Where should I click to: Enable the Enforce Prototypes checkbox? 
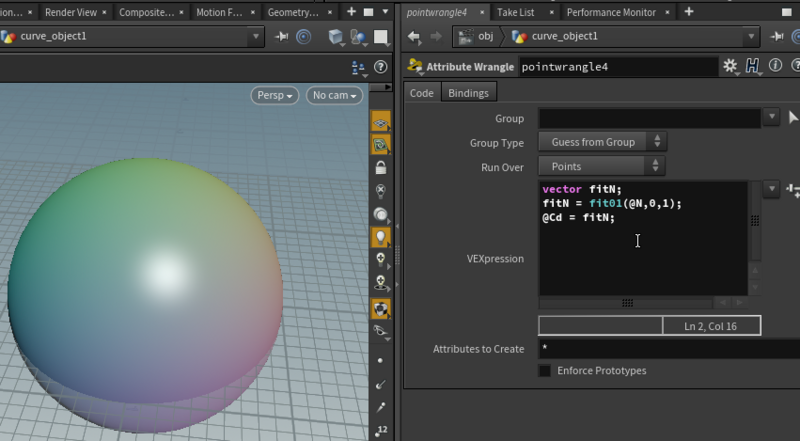click(x=545, y=371)
